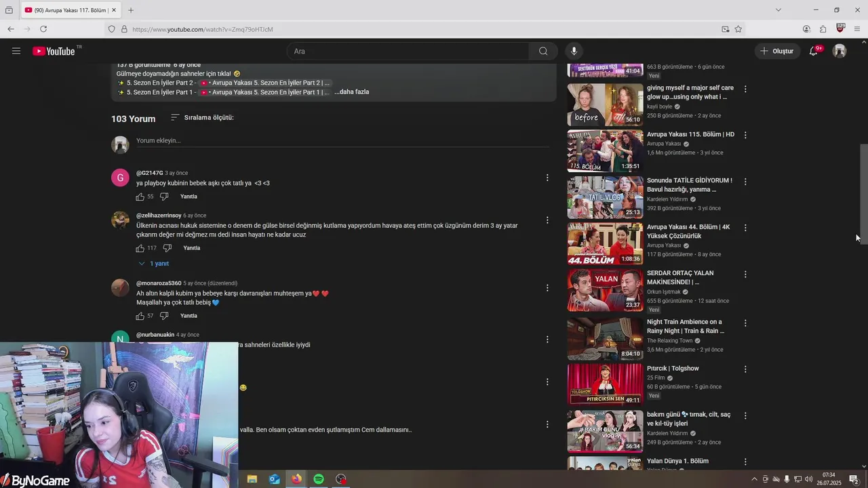This screenshot has height=488, width=868.
Task: Dislike the comment by @G2147G
Action: coord(163,197)
